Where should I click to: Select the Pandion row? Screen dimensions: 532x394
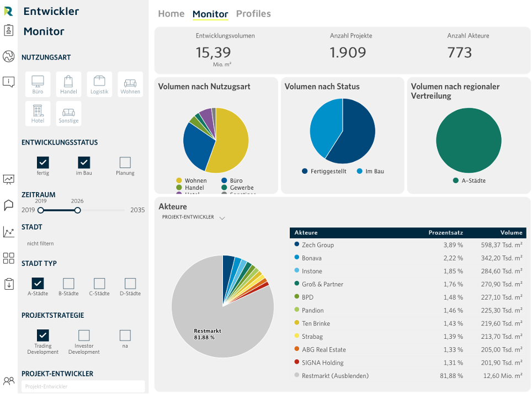pos(408,310)
